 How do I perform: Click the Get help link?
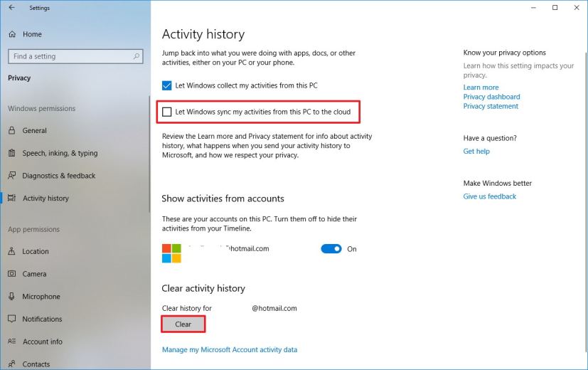click(x=476, y=152)
